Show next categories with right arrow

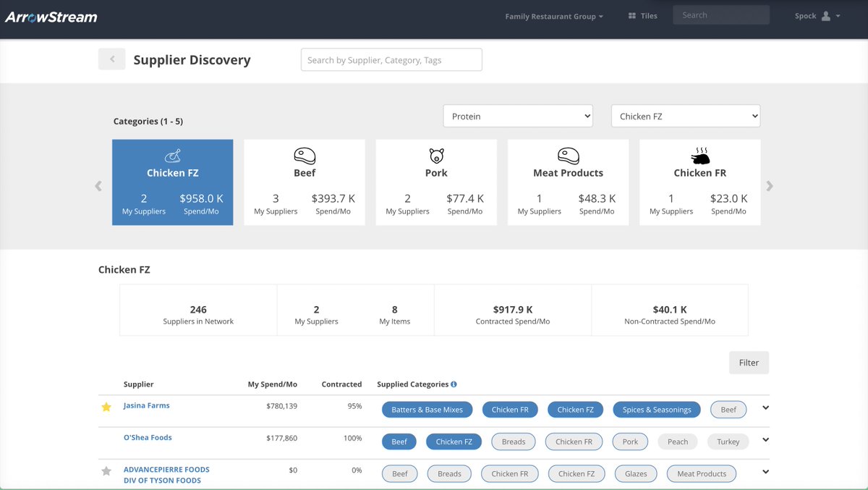770,186
